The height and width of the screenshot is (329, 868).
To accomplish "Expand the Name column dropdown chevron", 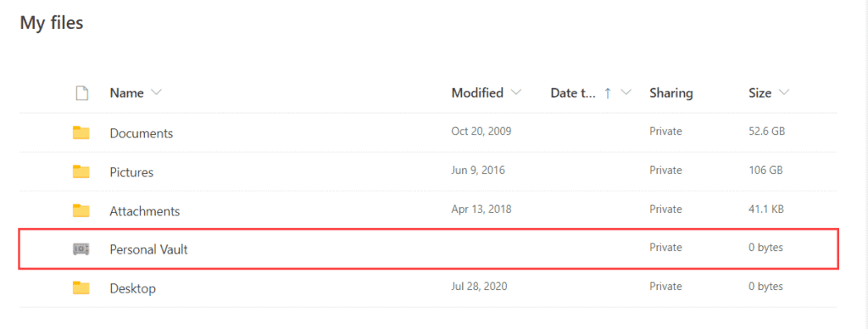I will click(156, 93).
